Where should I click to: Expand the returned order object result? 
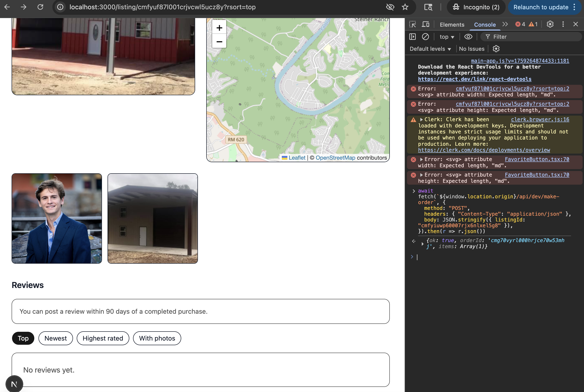click(422, 244)
